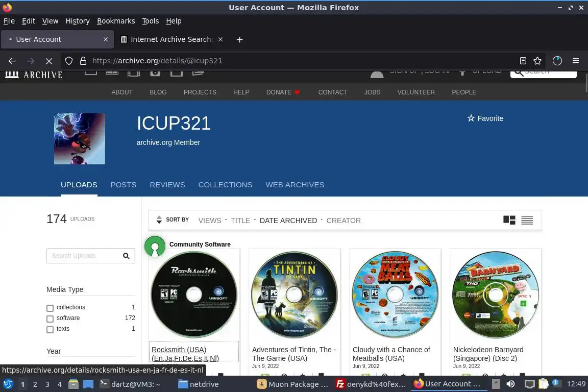The width and height of the screenshot is (588, 392).
Task: Open the dartz@VM3 terminal in taskbar
Action: click(x=130, y=384)
